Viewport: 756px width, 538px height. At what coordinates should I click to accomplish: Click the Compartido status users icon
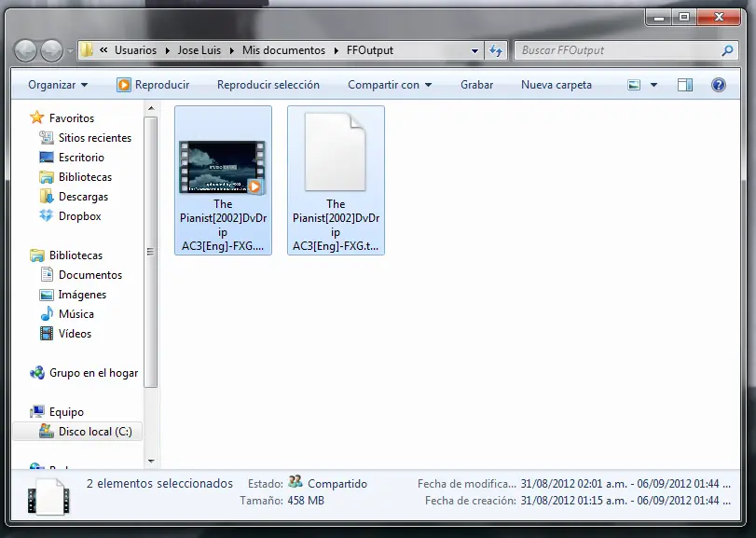[296, 482]
